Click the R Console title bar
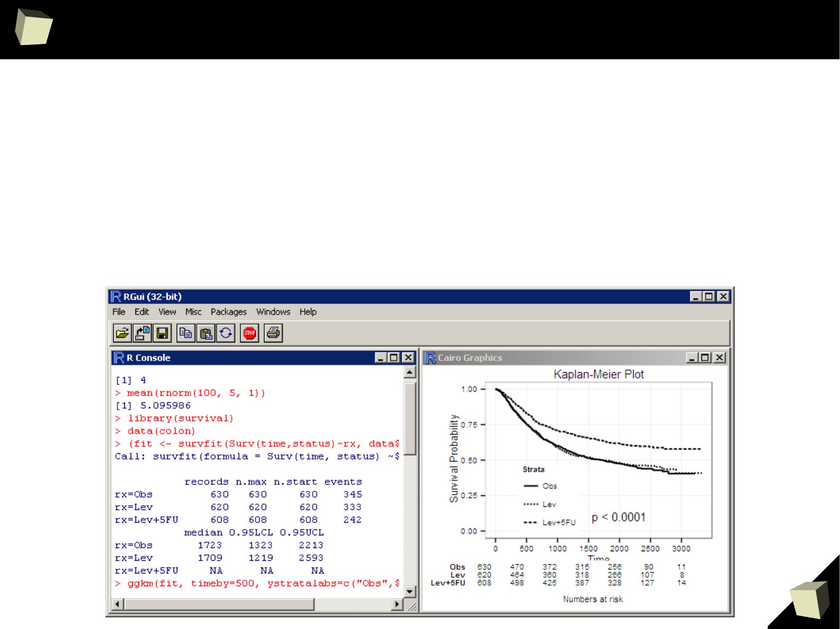 point(264,358)
